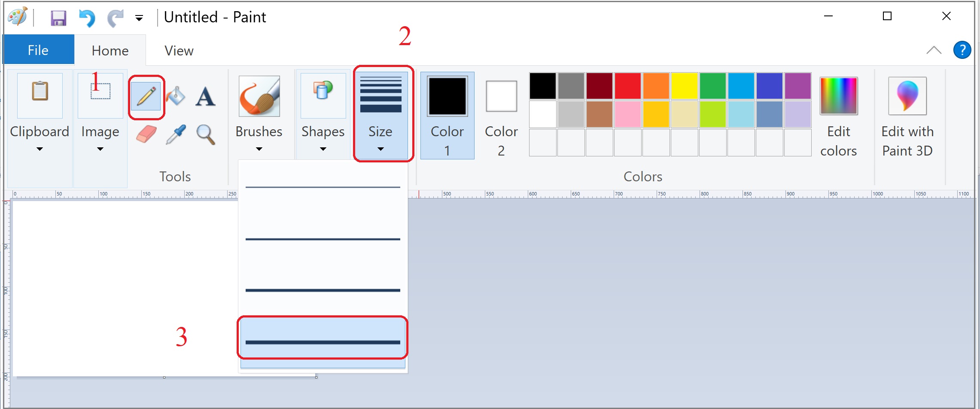Click Edit with Paint 3D button
980x409 pixels.
pyautogui.click(x=907, y=115)
